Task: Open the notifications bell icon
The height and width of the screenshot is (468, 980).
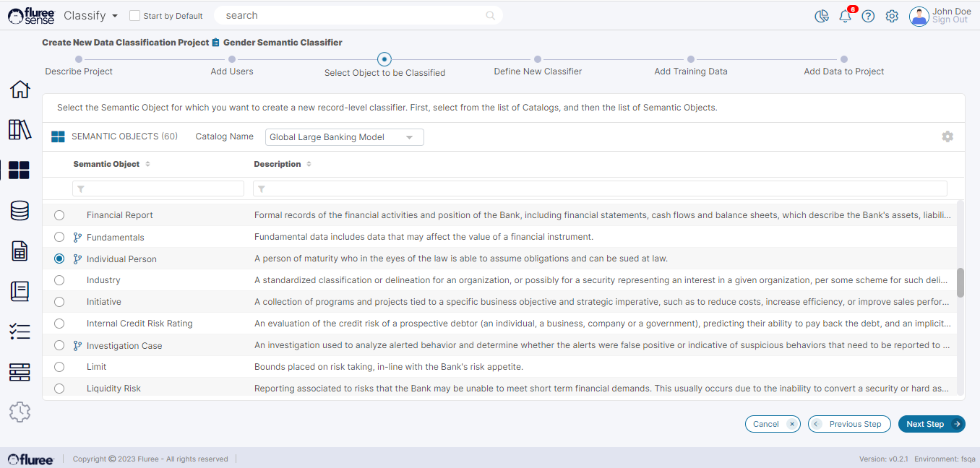Action: [845, 16]
